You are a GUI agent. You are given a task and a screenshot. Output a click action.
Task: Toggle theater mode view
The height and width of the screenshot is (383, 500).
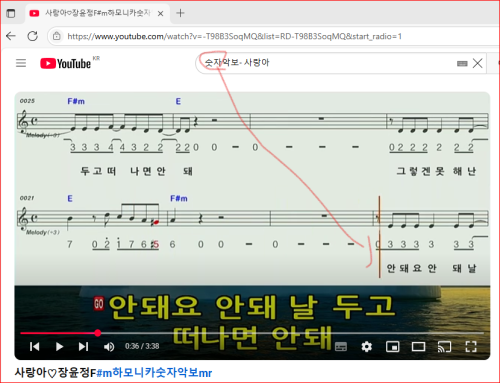pyautogui.click(x=418, y=347)
